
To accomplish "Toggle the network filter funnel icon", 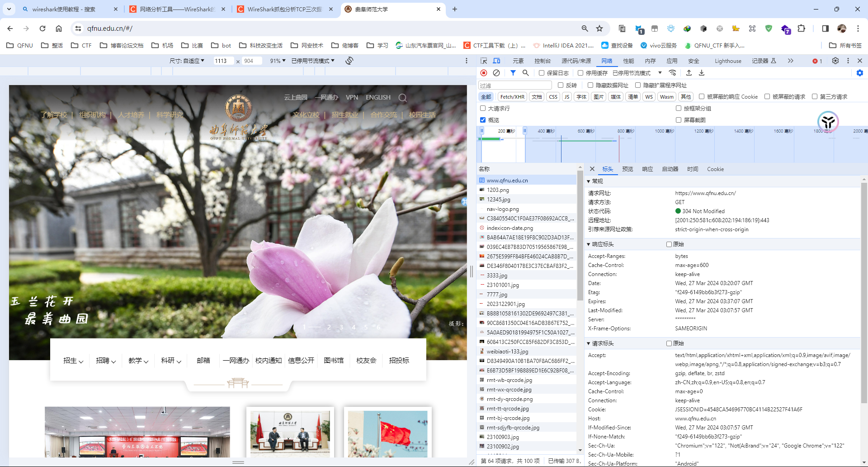I will 513,73.
